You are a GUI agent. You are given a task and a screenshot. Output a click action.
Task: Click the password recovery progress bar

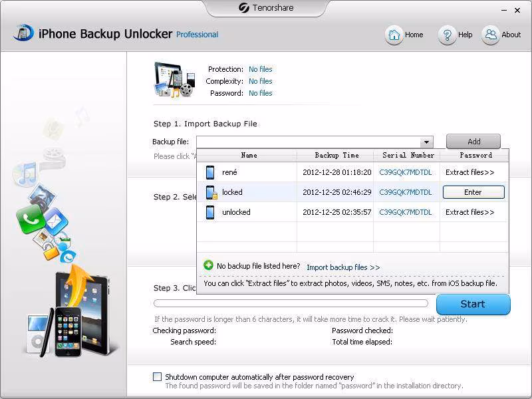pos(291,303)
